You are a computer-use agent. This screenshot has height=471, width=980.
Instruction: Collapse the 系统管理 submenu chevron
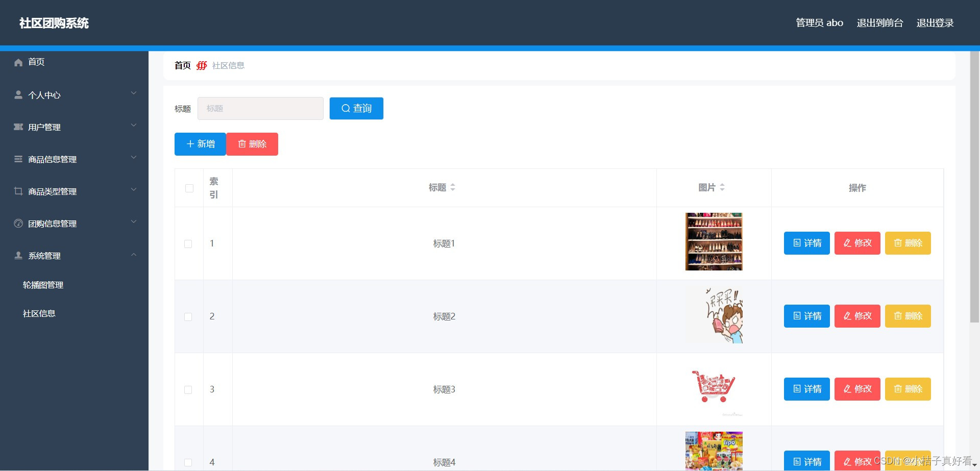[x=134, y=255]
